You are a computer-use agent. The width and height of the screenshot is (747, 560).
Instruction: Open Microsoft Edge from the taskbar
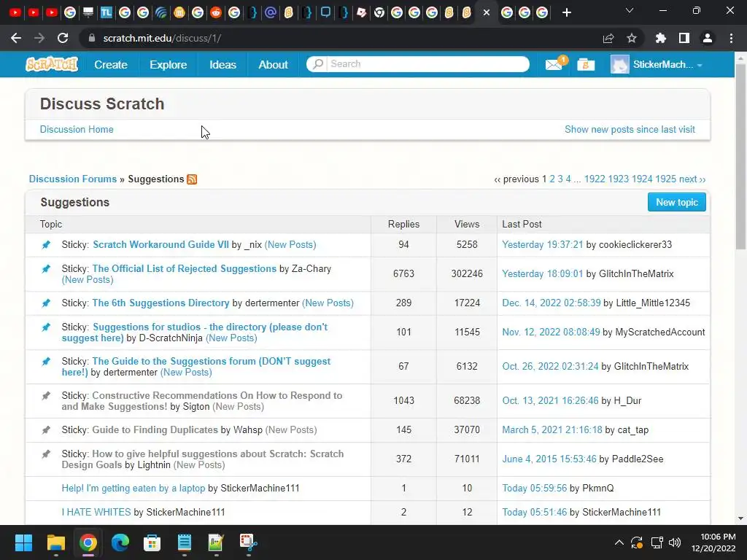click(120, 542)
